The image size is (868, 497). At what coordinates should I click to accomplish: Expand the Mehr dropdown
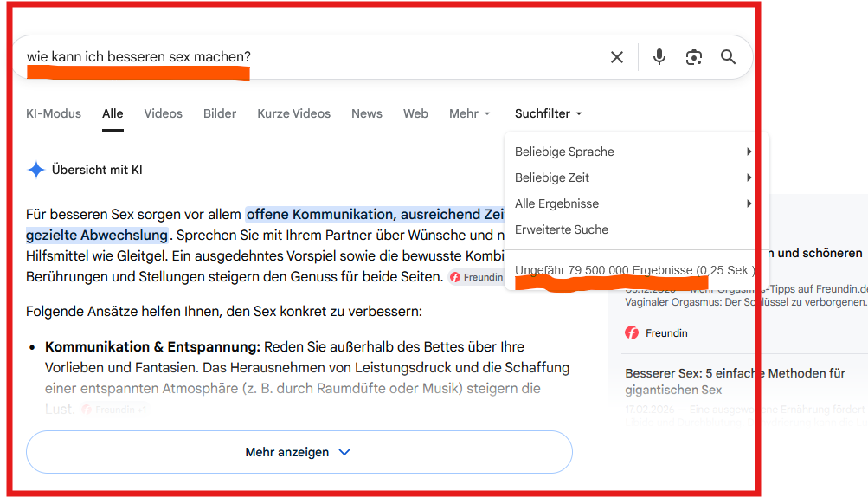(469, 113)
